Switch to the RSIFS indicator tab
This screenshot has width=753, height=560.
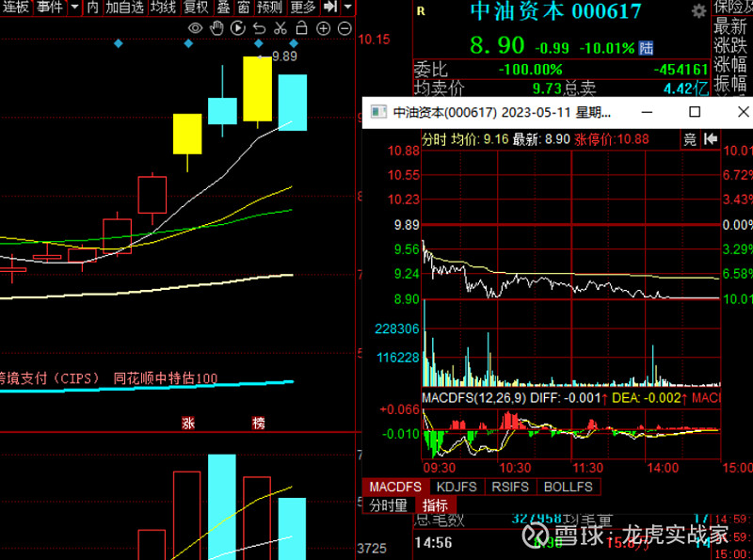coord(510,487)
